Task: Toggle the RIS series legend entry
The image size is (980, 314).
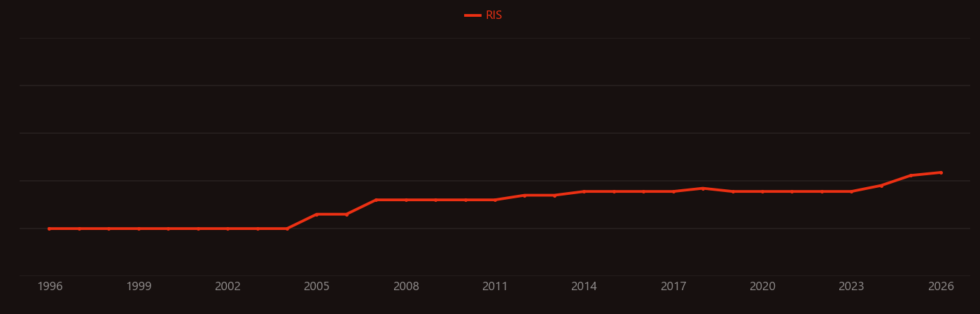Action: pos(484,15)
